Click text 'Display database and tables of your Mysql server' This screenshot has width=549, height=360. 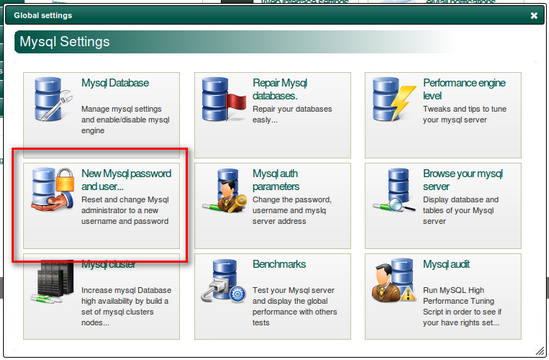coord(461,210)
